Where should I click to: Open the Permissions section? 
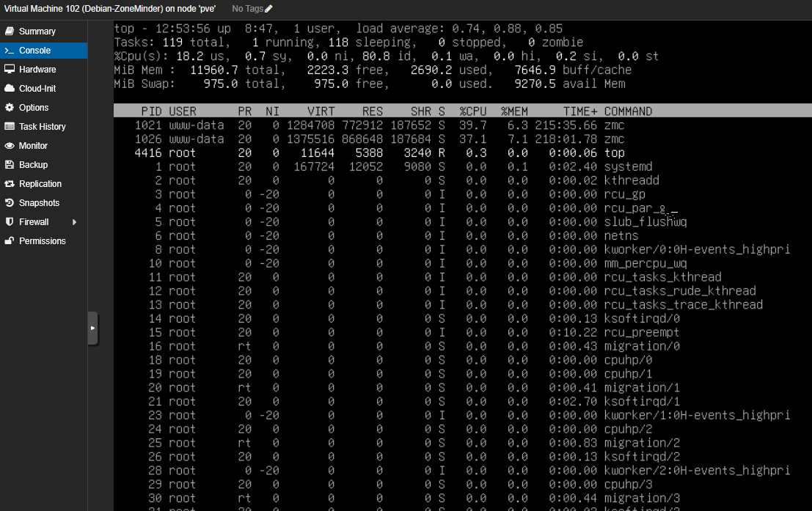(x=43, y=241)
